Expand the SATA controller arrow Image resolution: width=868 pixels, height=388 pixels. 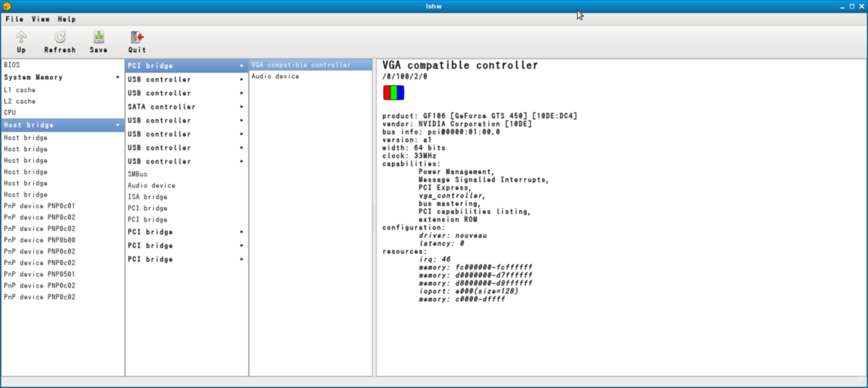click(x=242, y=107)
